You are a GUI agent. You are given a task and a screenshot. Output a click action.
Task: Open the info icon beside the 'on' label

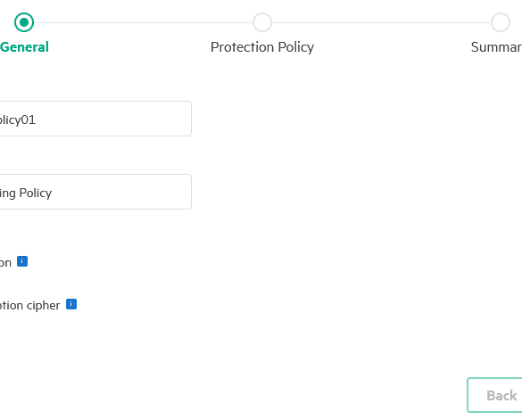click(x=22, y=261)
